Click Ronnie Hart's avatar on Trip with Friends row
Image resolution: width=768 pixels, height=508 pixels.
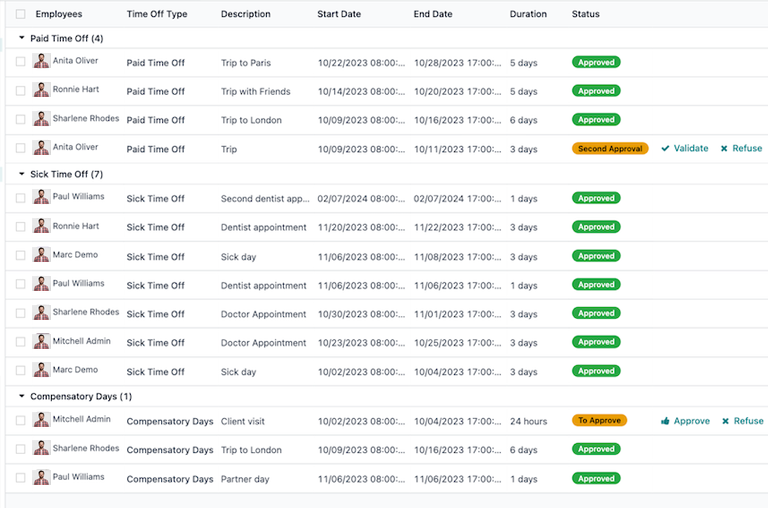[x=41, y=90]
